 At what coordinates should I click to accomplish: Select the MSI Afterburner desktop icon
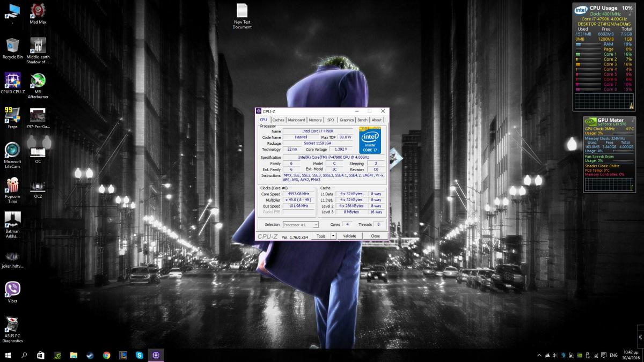(x=38, y=86)
